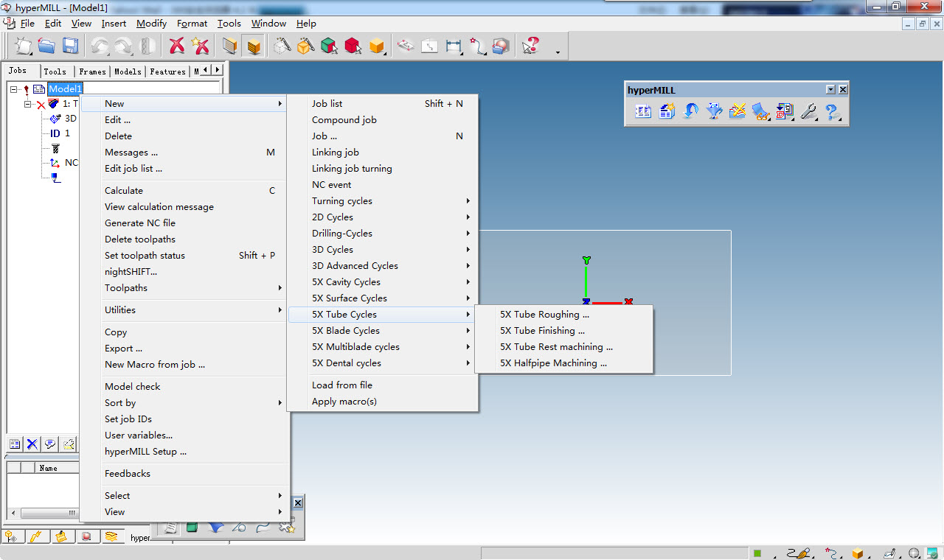Select Generate NC file in context menu
This screenshot has width=944, height=560.
coord(184,223)
